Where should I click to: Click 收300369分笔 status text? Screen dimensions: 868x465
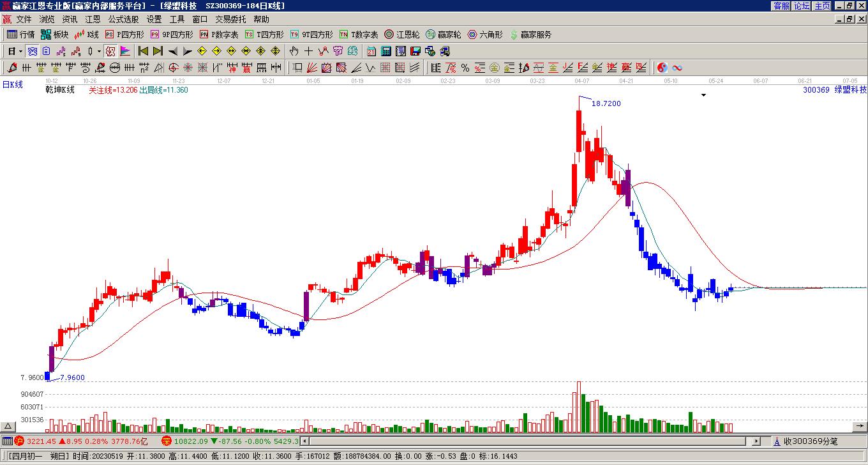811,441
